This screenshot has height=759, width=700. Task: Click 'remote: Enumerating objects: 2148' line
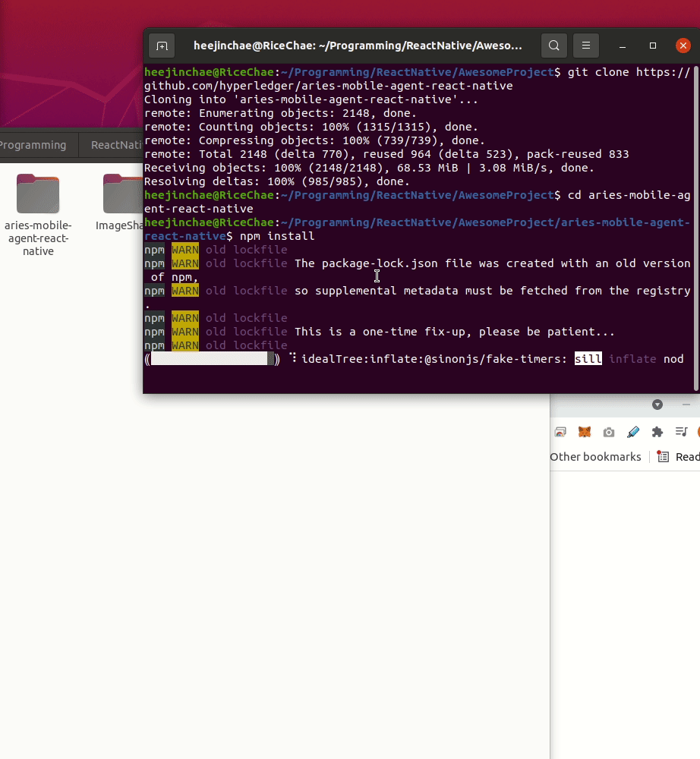click(280, 113)
